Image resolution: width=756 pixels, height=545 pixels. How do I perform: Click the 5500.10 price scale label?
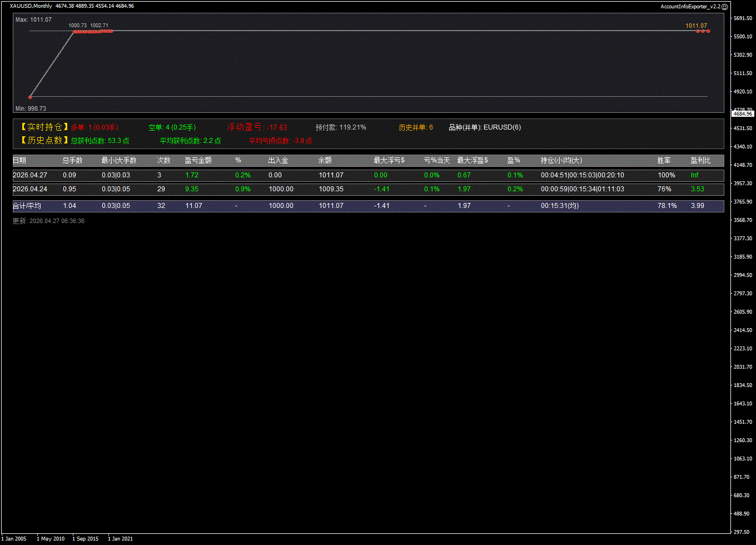point(743,37)
